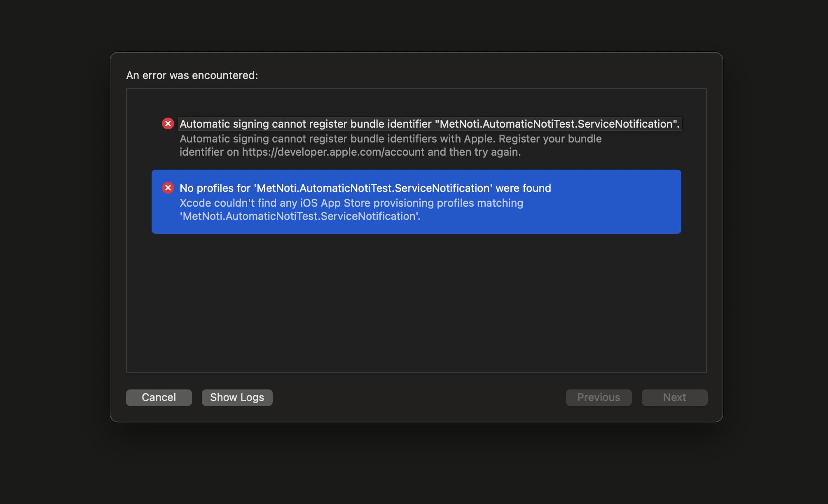
Task: Click the dark backdrop outside the dialog
Action: 54,247
